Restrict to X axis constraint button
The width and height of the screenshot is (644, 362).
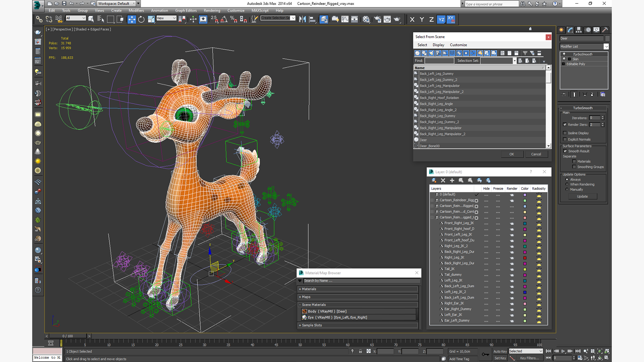pyautogui.click(x=412, y=19)
